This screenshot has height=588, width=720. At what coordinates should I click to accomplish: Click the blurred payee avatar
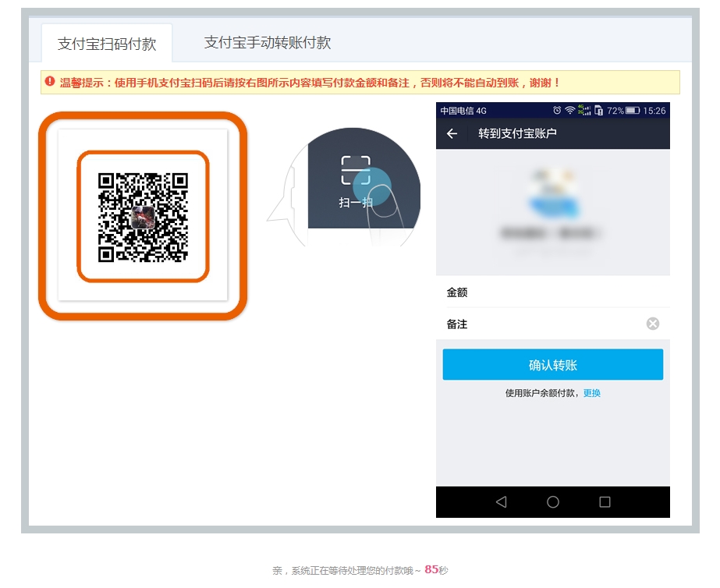coord(553,193)
